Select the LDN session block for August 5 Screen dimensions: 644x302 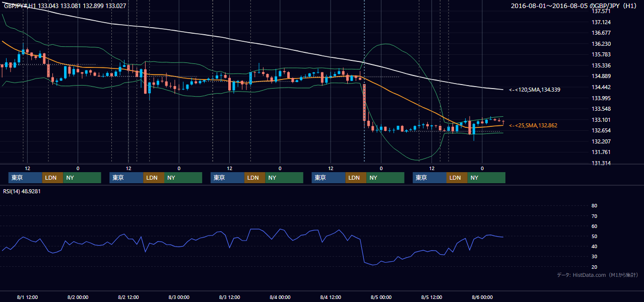click(457, 178)
